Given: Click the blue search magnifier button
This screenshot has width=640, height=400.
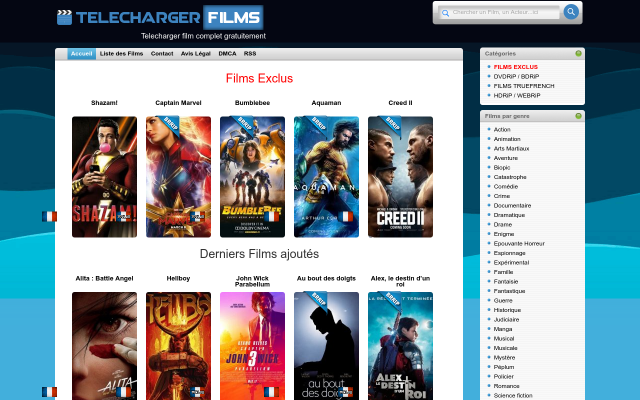Looking at the screenshot, I should pos(571,12).
